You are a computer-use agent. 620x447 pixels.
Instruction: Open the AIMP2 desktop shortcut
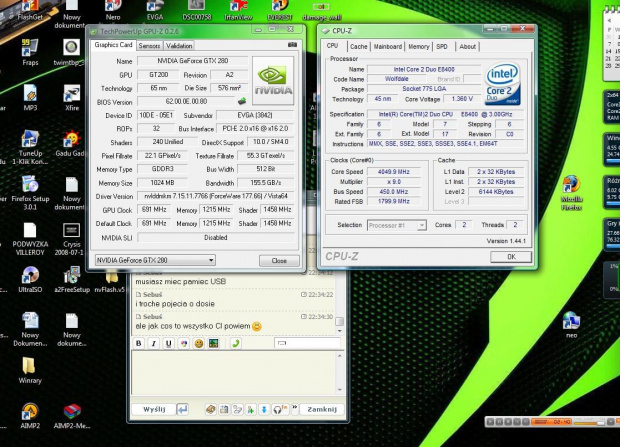tap(30, 415)
